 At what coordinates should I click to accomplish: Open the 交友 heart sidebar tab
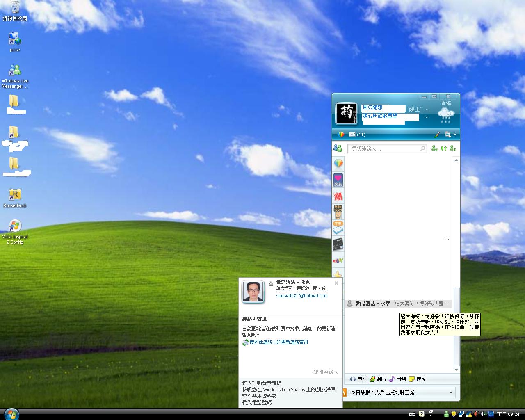pos(338,180)
